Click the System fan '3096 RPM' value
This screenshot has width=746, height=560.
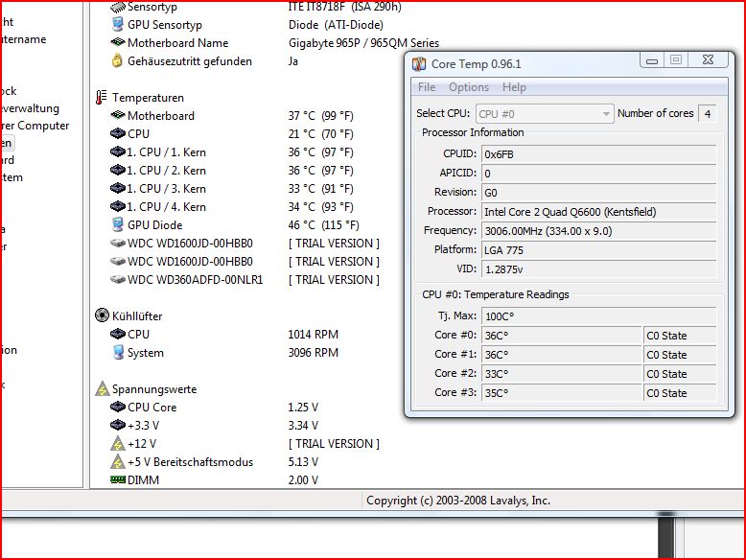(313, 353)
